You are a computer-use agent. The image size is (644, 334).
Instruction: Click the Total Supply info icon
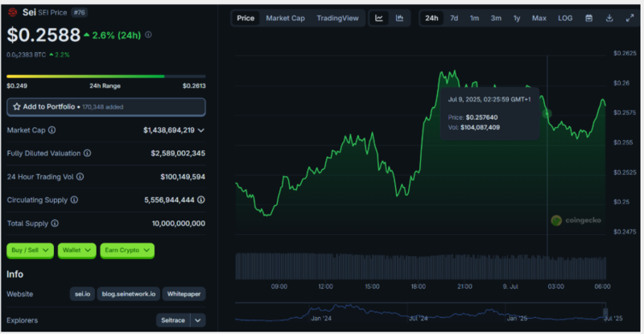[54, 223]
